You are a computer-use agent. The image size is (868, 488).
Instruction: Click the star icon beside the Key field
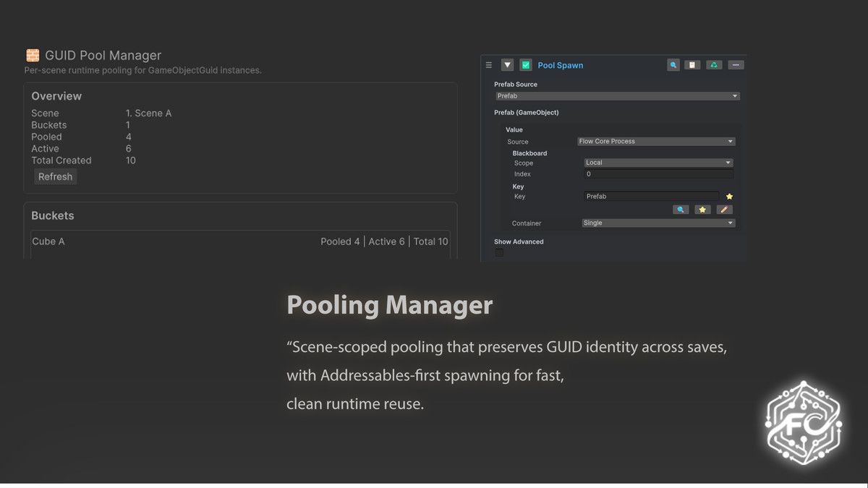(729, 197)
